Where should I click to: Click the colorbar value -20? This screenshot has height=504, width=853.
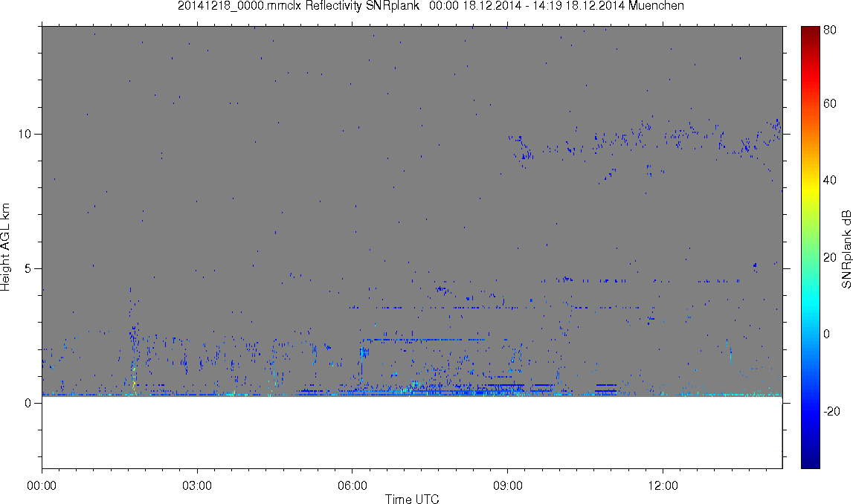tap(831, 411)
